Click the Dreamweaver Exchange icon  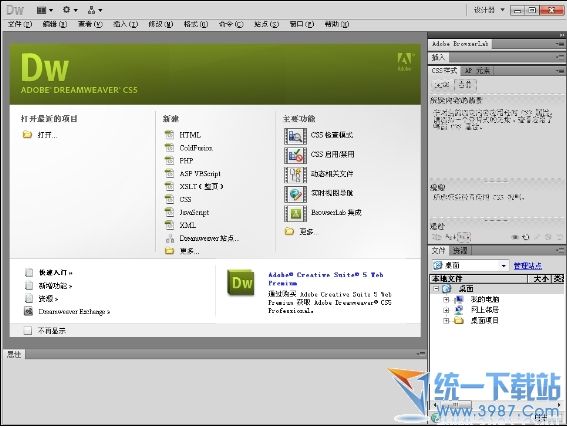click(28, 311)
